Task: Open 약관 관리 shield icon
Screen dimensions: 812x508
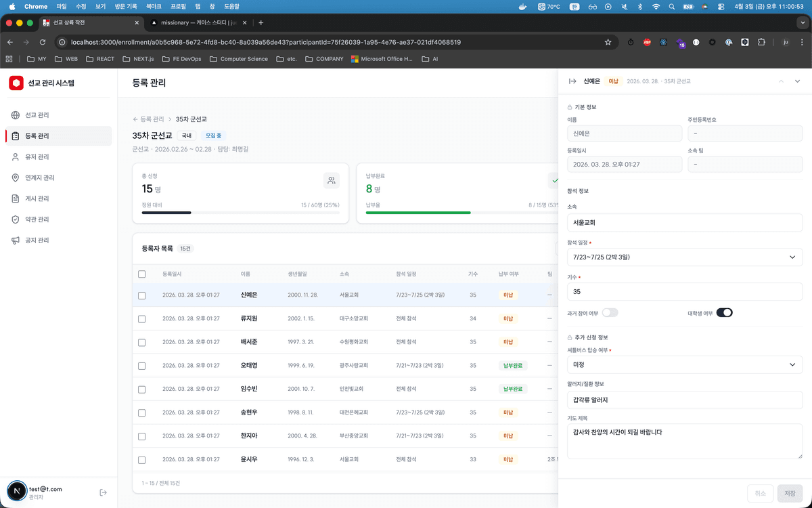Action: pos(16,219)
